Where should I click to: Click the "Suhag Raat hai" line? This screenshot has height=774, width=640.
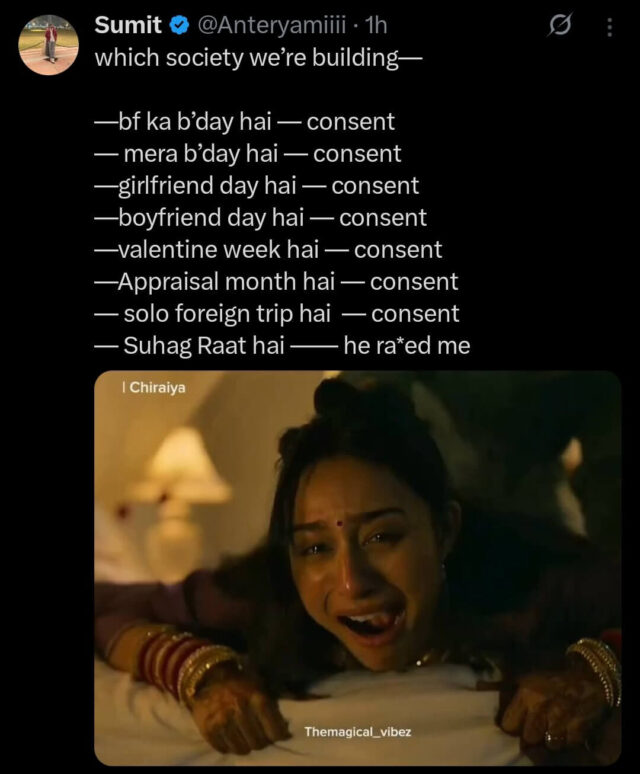[283, 346]
